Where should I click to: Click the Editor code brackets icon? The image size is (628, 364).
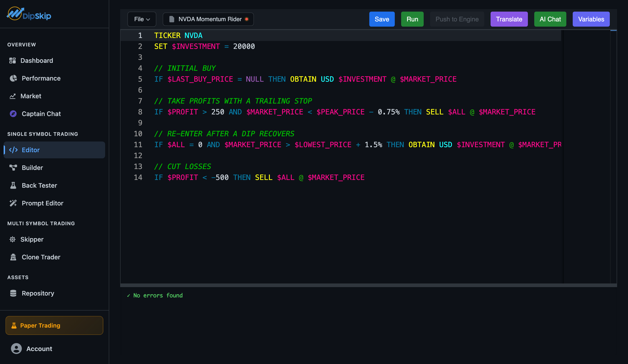click(x=13, y=150)
